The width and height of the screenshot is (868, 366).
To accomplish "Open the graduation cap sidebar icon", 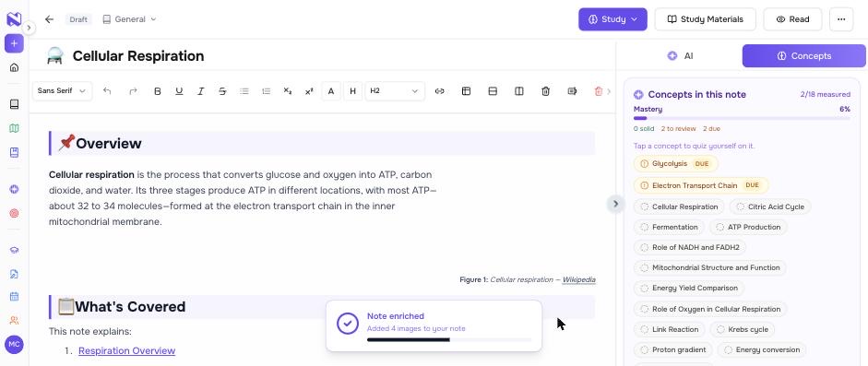I will (x=14, y=250).
